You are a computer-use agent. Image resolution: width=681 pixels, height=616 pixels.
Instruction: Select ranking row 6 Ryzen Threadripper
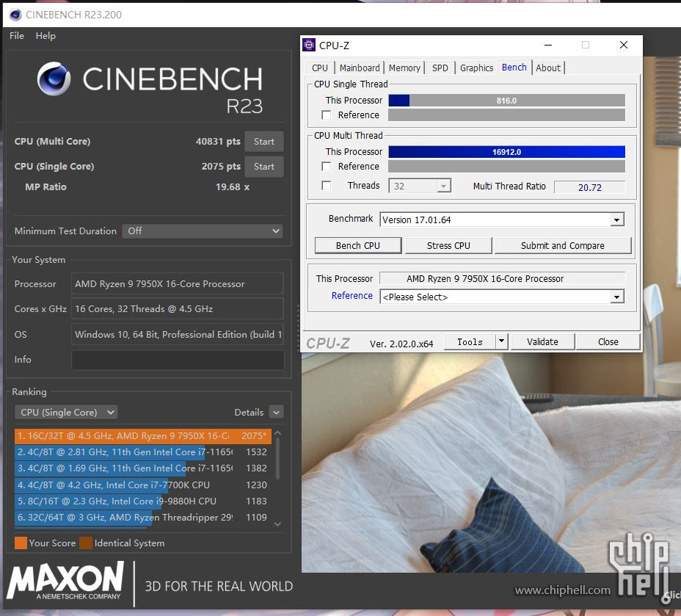pyautogui.click(x=143, y=518)
